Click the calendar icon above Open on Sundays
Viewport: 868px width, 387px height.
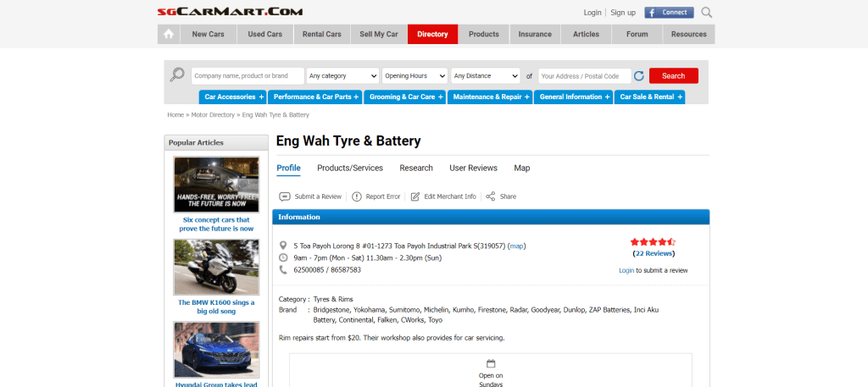click(491, 364)
